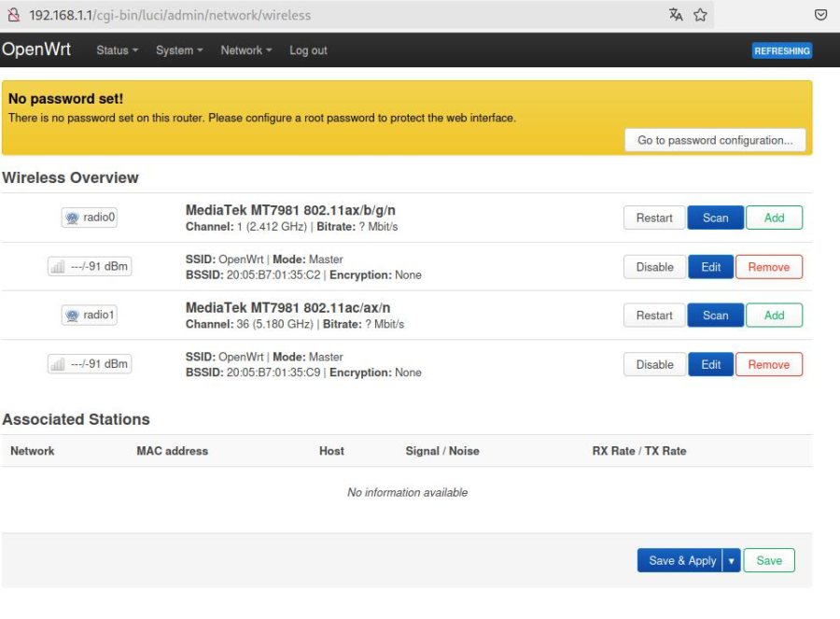
Task: Click the translate page icon in address bar
Action: click(676, 15)
